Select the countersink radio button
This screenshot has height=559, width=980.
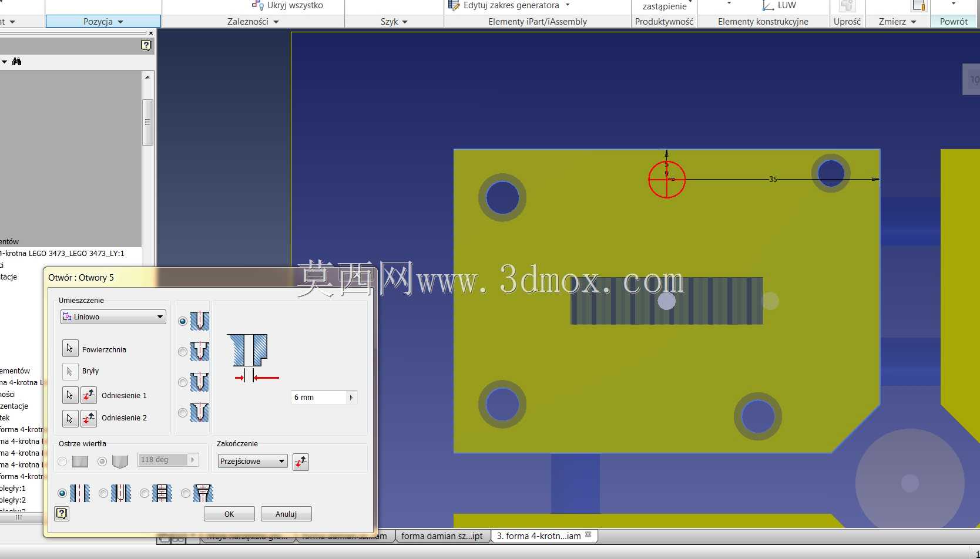183,413
